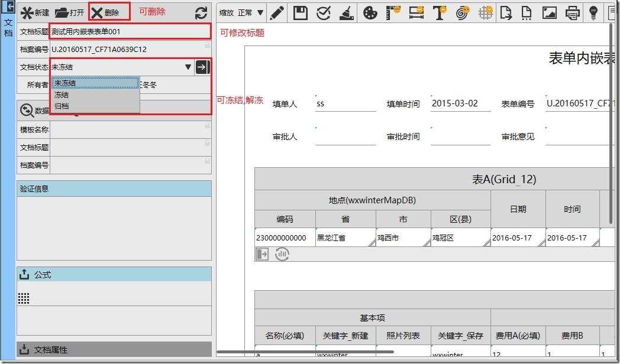Click the width measurement icon in the toolbar

(x=416, y=12)
